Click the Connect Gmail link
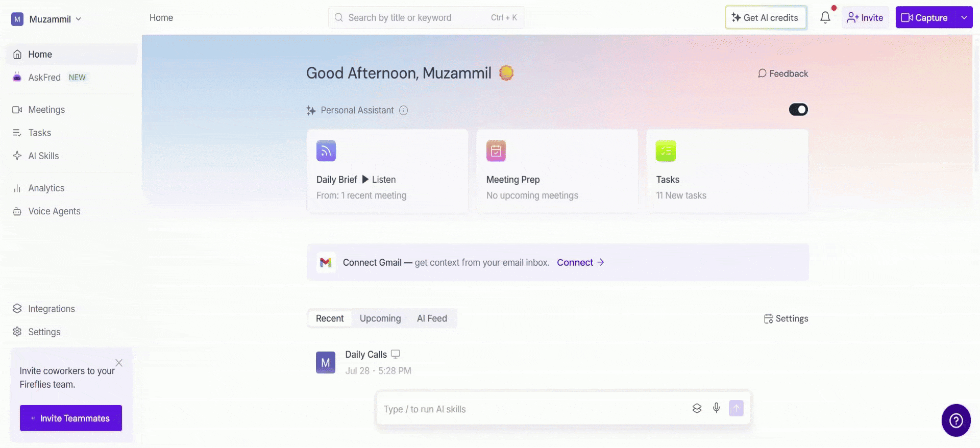This screenshot has height=448, width=980. pos(580,262)
